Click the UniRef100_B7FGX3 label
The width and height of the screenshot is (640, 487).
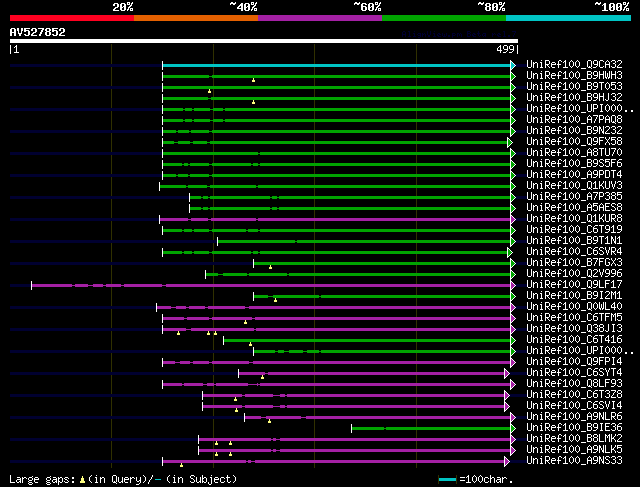[x=574, y=263]
